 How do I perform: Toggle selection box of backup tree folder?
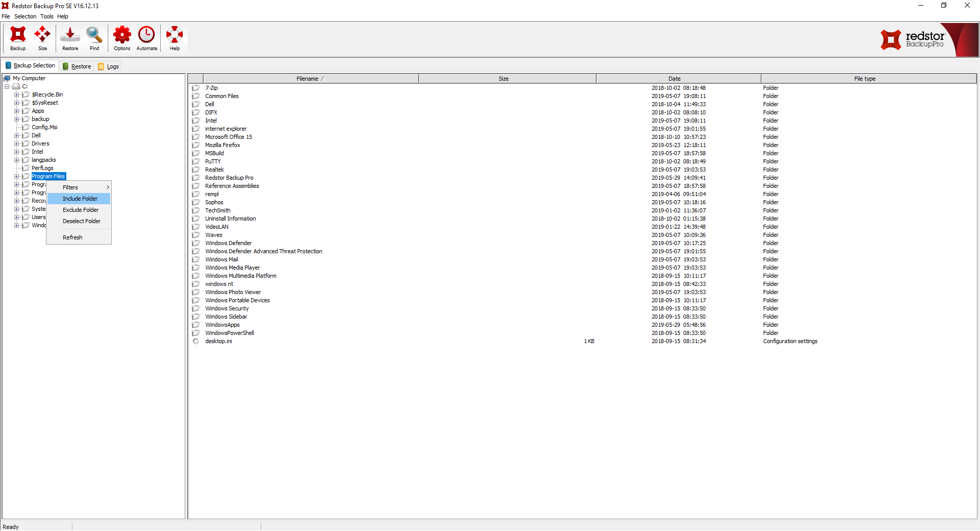[x=26, y=119]
